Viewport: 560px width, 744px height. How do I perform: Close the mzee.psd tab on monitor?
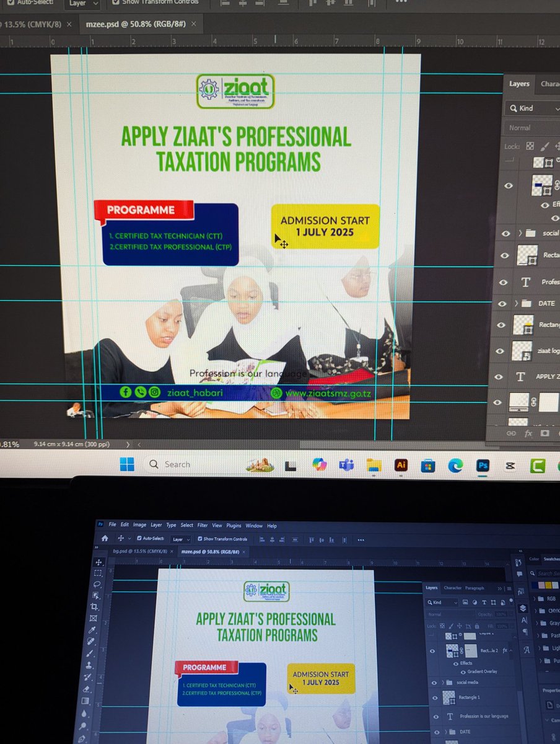pos(194,25)
